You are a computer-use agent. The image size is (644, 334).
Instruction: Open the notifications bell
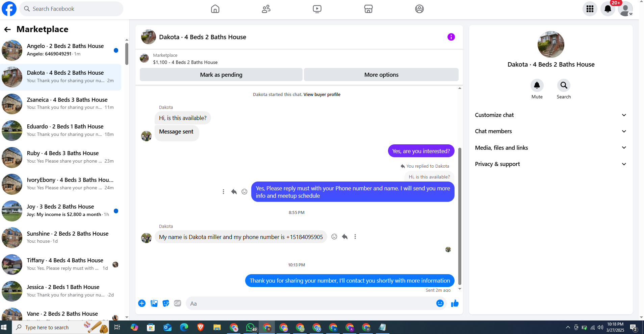tap(608, 9)
